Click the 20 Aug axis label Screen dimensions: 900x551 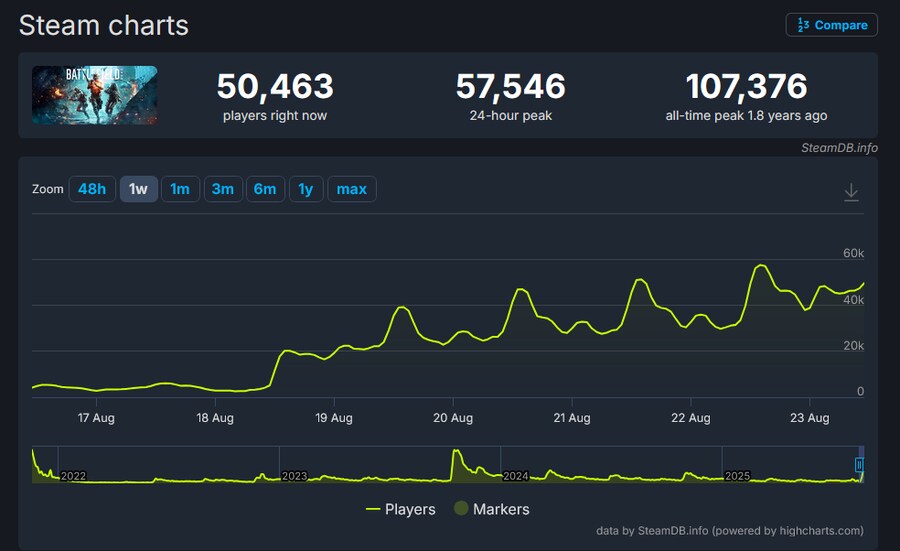453,418
